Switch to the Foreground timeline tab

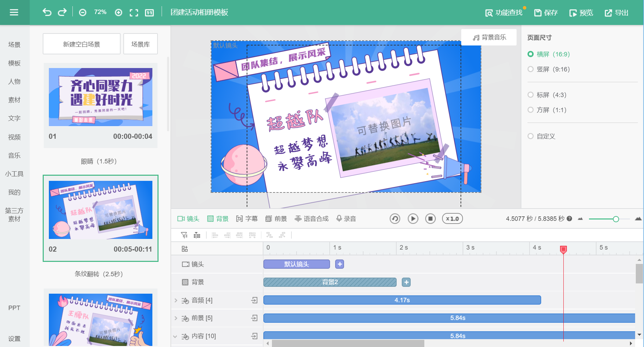[276, 219]
